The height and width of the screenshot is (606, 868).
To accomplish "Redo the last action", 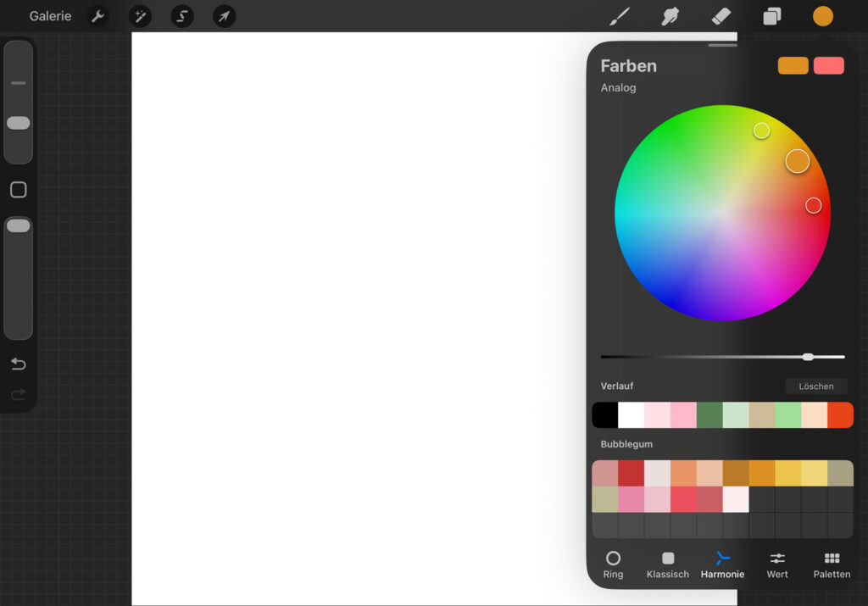I will pos(19,394).
